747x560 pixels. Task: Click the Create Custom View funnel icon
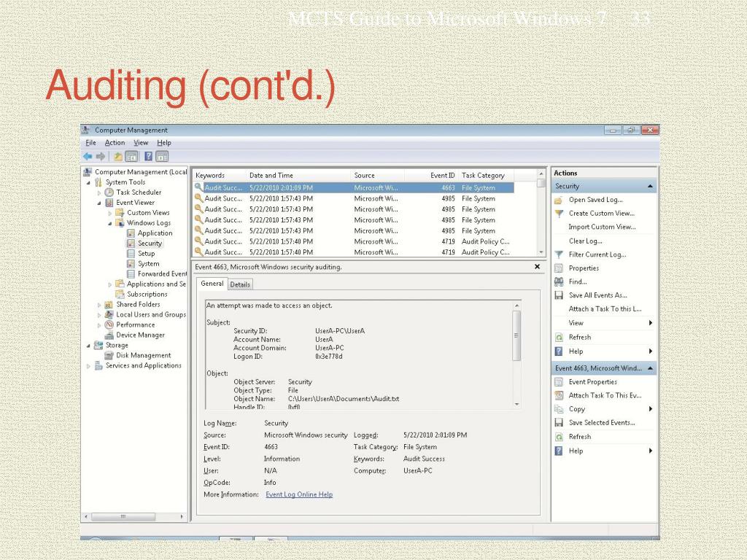559,214
